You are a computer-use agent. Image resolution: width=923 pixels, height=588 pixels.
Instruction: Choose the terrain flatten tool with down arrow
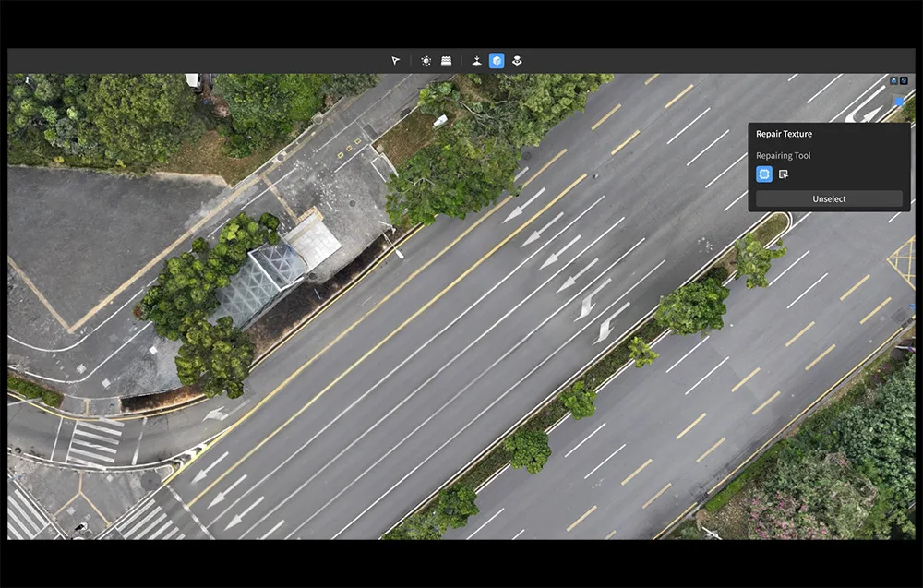(x=477, y=61)
